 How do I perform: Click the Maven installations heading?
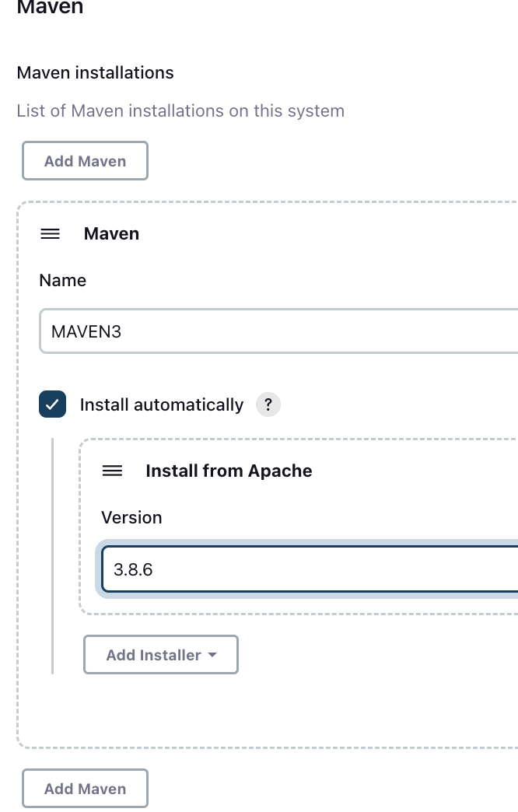tap(96, 72)
